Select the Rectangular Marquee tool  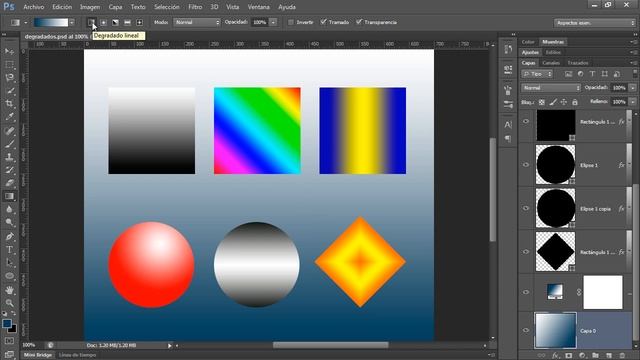coord(9,64)
